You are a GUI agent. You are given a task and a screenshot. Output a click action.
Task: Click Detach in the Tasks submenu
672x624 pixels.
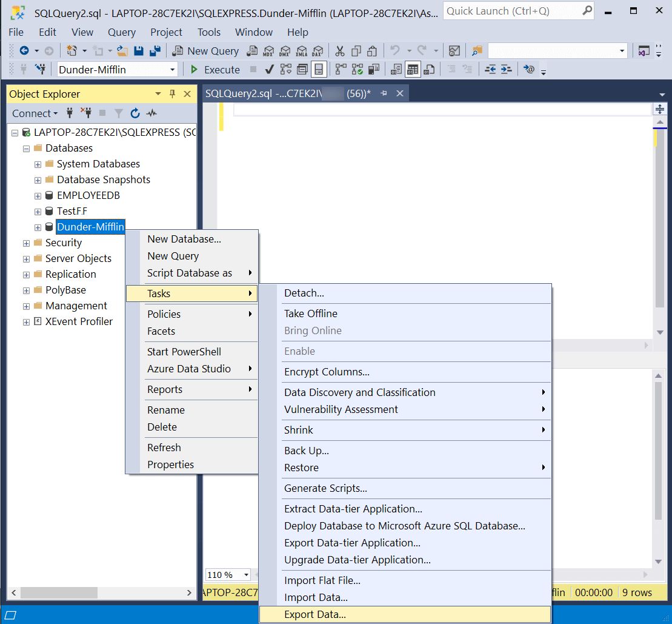point(303,293)
